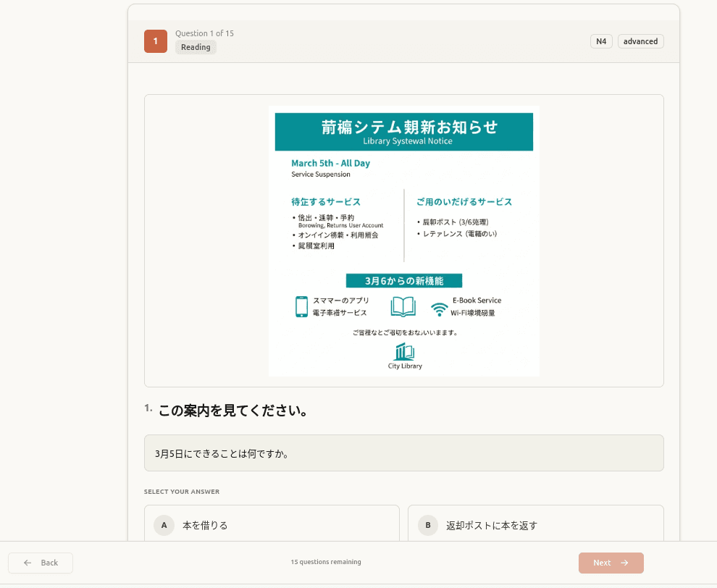Go Back to previous question
The width and height of the screenshot is (717, 588).
coord(41,563)
